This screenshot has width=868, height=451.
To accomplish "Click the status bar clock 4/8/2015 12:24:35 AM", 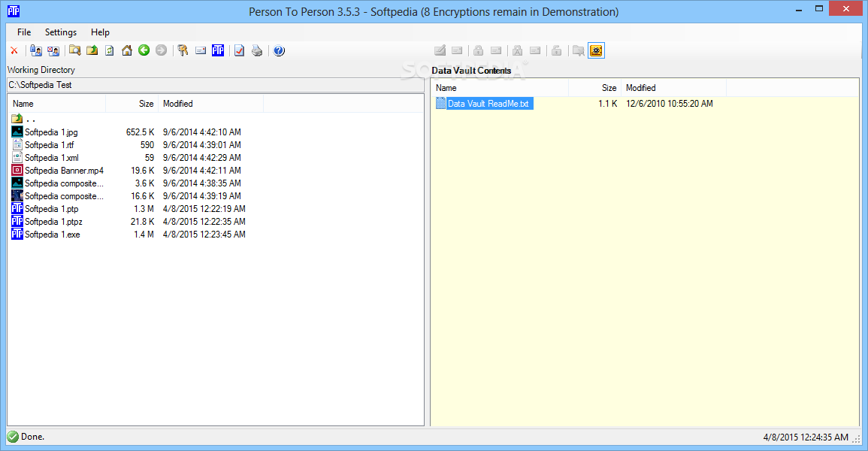I will [x=806, y=437].
